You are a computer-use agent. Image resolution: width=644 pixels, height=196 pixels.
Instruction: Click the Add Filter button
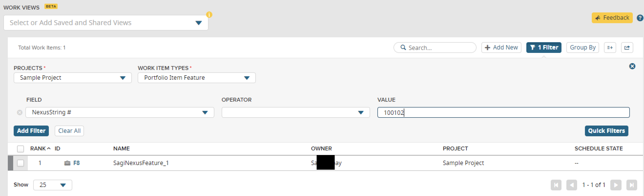(x=31, y=131)
